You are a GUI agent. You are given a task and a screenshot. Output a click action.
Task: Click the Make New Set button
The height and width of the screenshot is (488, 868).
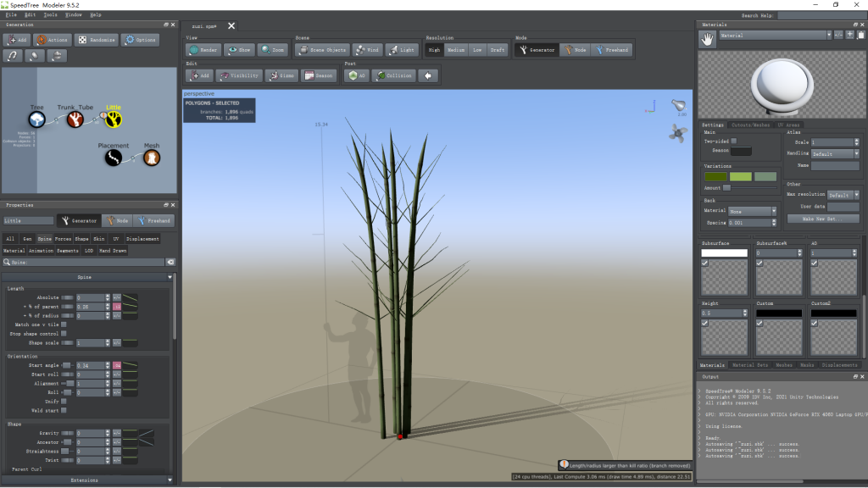coord(823,219)
